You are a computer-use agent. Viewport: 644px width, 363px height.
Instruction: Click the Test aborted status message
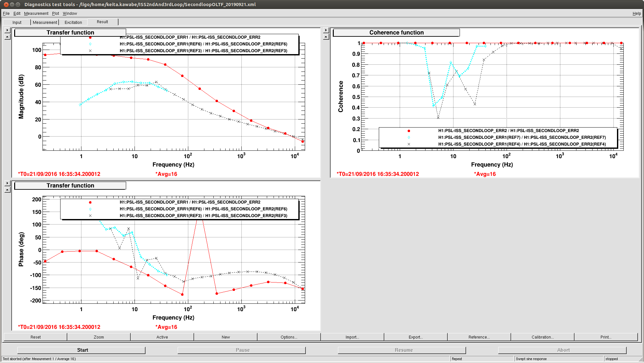pos(39,359)
